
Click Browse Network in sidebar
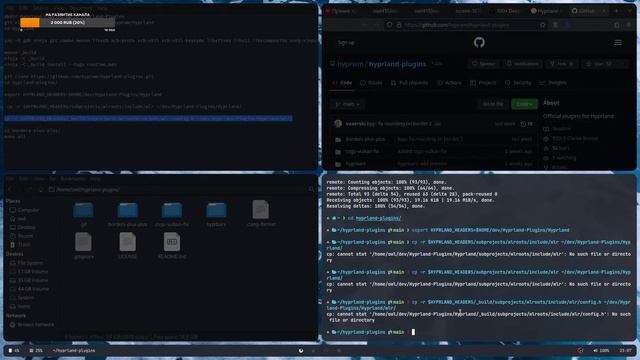(x=32, y=324)
